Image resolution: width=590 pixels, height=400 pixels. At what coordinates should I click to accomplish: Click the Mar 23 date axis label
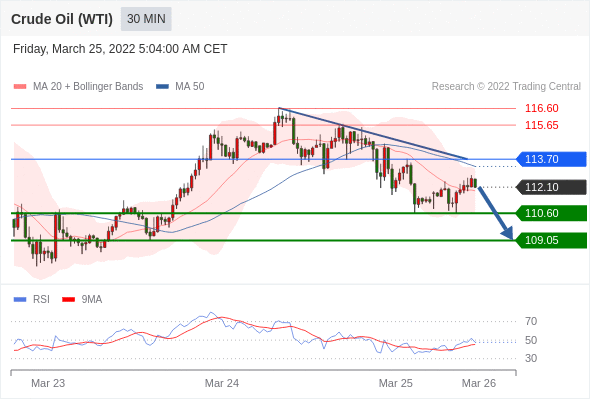(x=48, y=383)
